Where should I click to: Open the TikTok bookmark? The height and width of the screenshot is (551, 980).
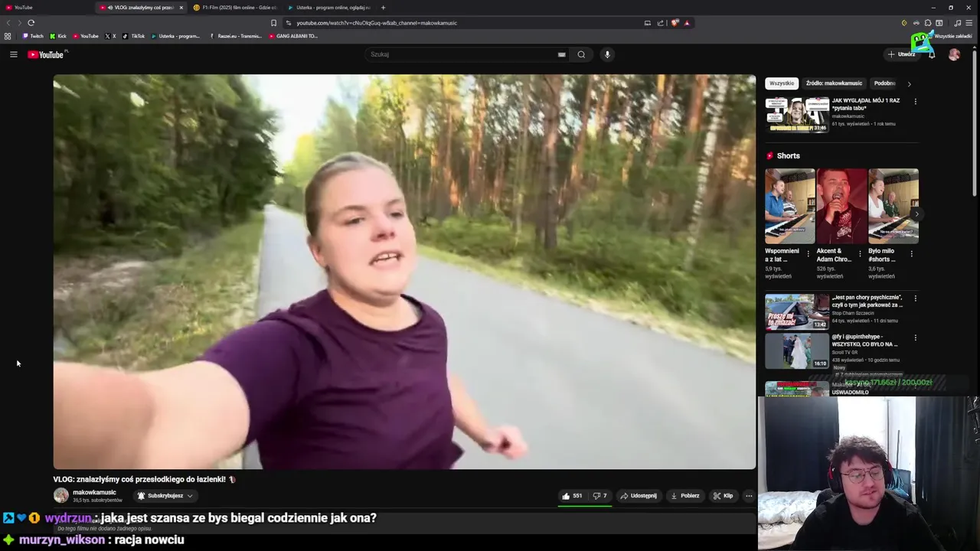134,36
